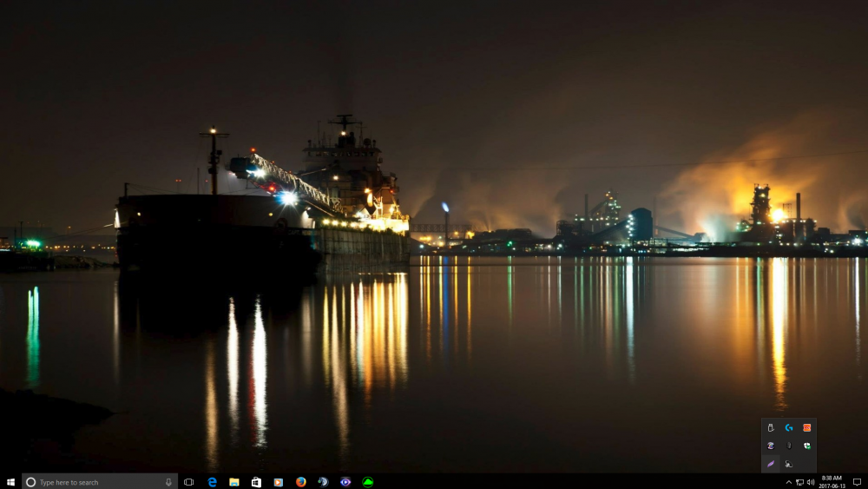Activate the microphone in the search box
Viewport: 868px width, 489px height.
[x=168, y=482]
